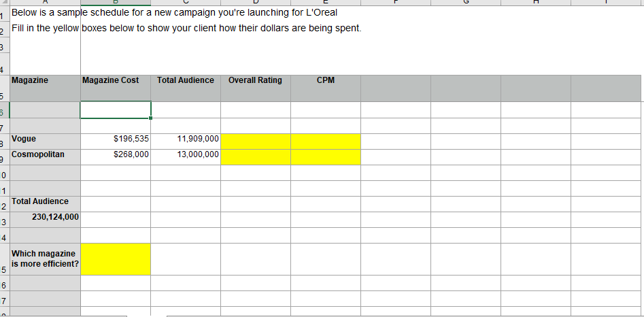Click the campaign description text for L'Oreal
644x317 pixels.
(175, 13)
